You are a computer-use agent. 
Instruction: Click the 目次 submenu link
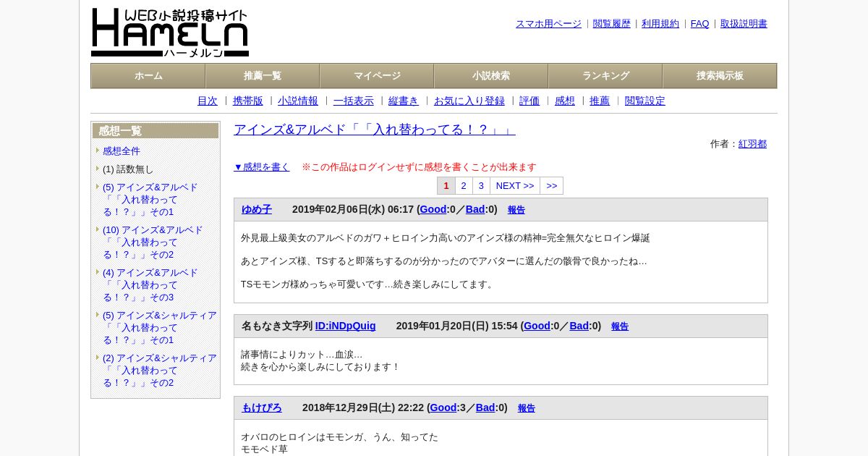[208, 101]
